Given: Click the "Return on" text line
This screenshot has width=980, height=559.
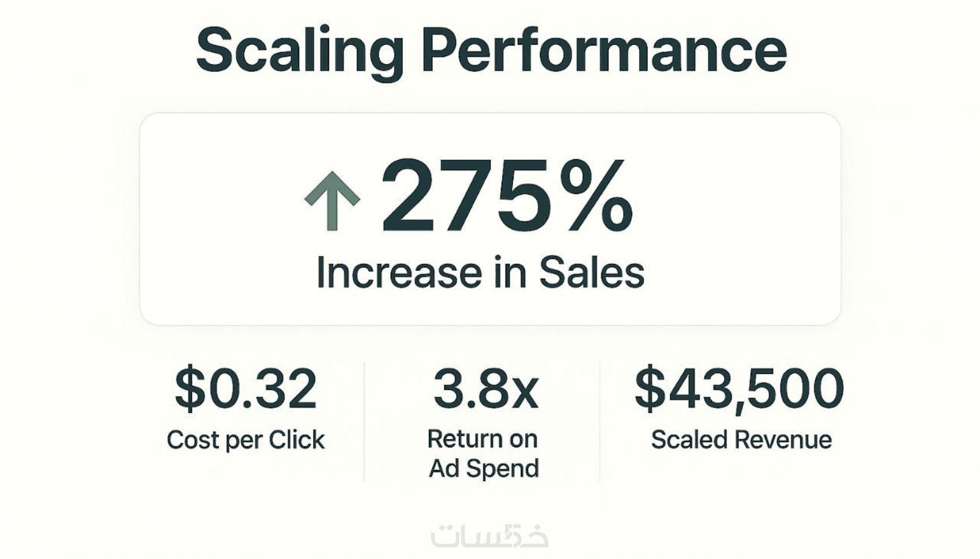Looking at the screenshot, I should click(x=483, y=439).
